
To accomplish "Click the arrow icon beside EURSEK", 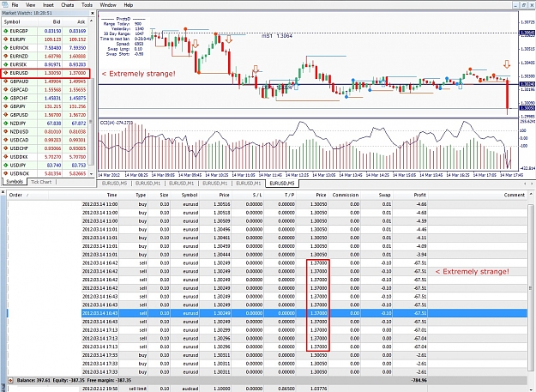I will click(5, 64).
